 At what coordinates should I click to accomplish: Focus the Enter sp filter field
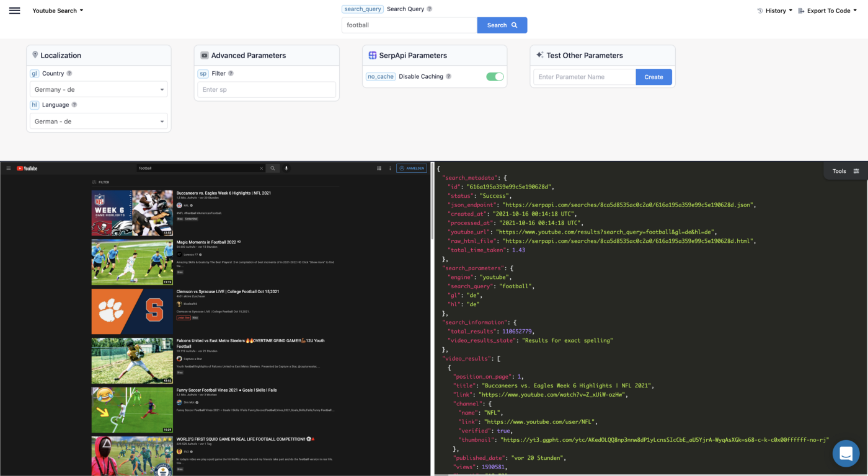click(267, 89)
